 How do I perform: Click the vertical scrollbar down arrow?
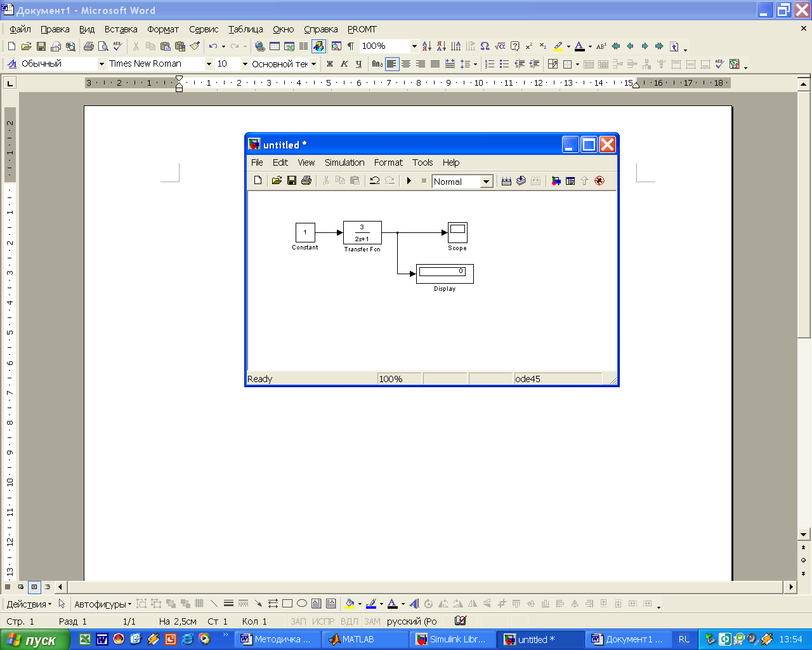pyautogui.click(x=804, y=534)
